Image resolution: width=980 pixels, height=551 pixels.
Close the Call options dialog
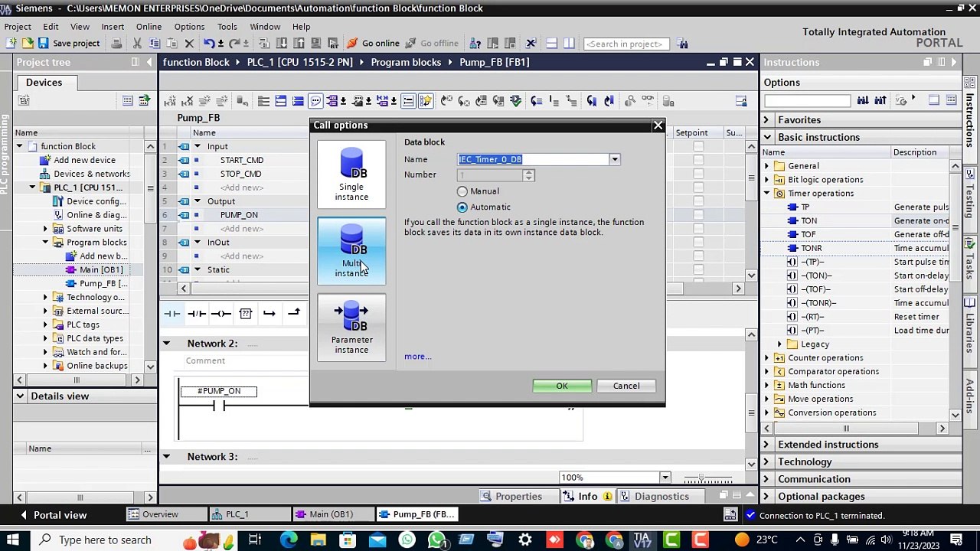658,126
